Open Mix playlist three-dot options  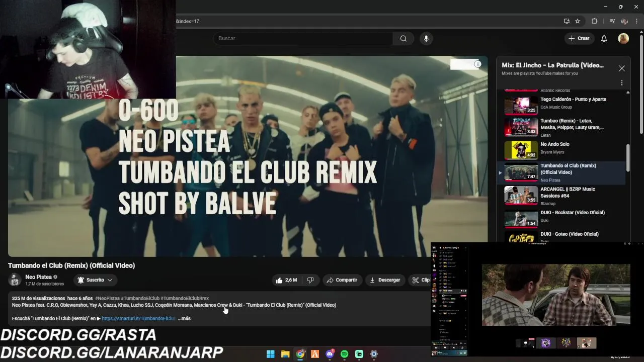pyautogui.click(x=622, y=83)
